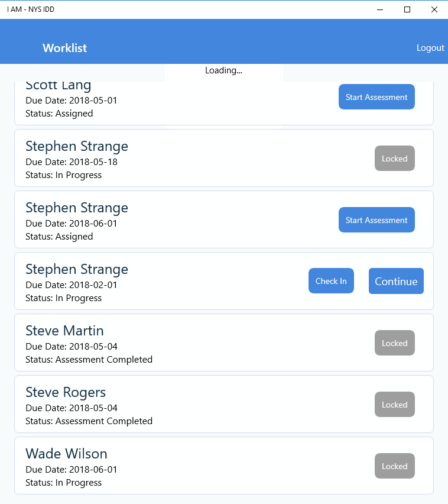Start Assessment for Stephen Strange due 2018-06-01
This screenshot has width=448, height=504.
pyautogui.click(x=376, y=219)
